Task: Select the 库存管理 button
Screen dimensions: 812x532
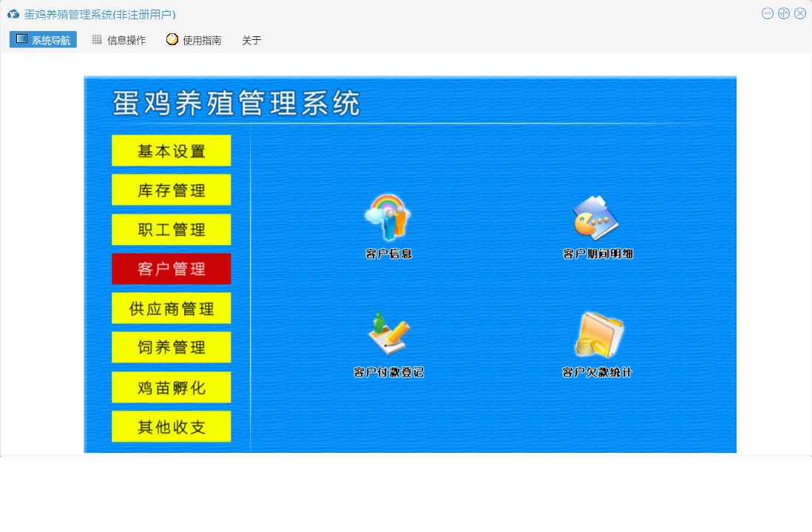Action: coord(172,190)
